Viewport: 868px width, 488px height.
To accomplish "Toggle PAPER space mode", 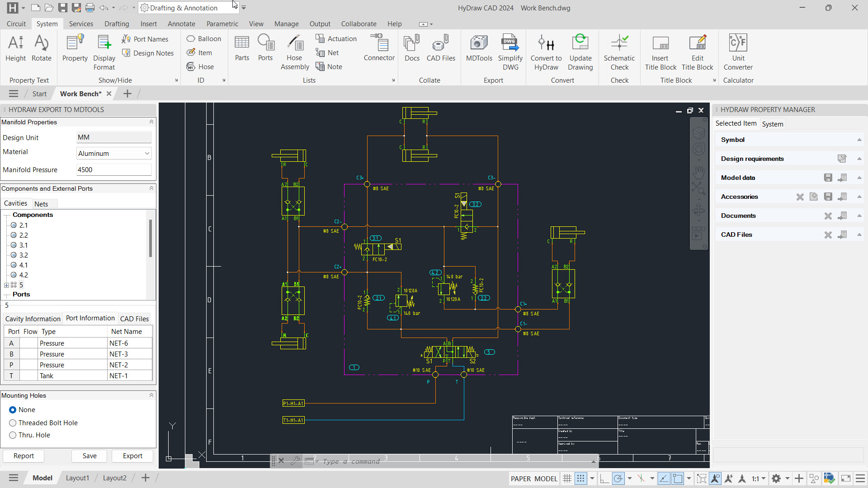I will coord(521,479).
